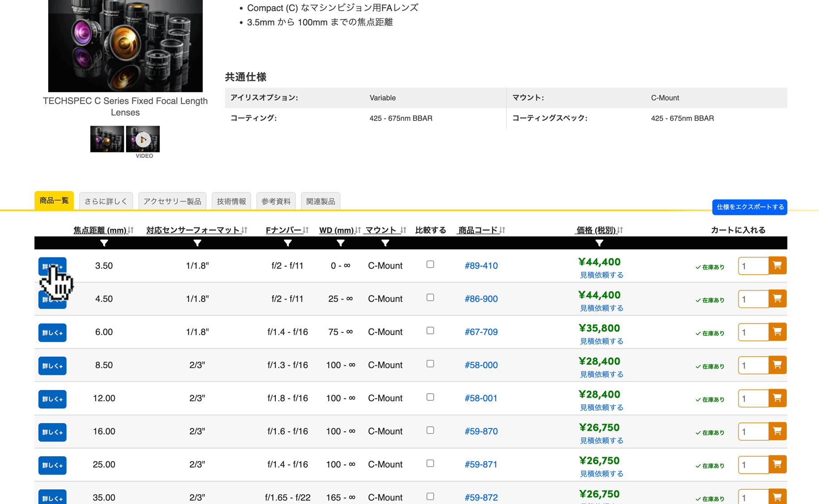The height and width of the screenshot is (504, 819).
Task: Enable compare for the 25.00mm lens
Action: coord(430,463)
